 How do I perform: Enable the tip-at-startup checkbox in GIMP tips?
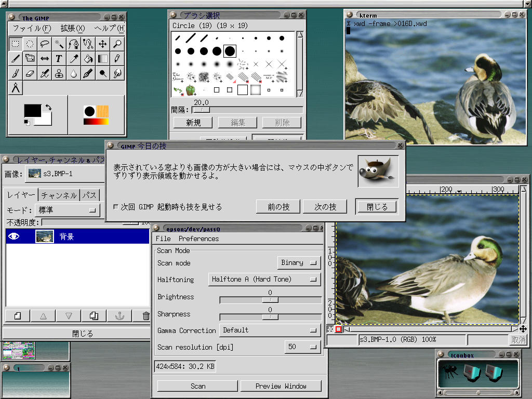[116, 207]
